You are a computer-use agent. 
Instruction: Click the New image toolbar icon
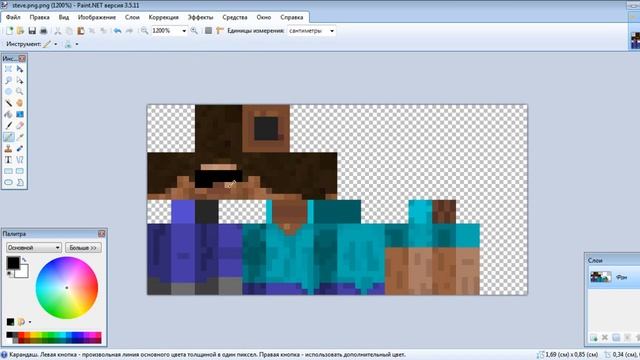[9, 31]
